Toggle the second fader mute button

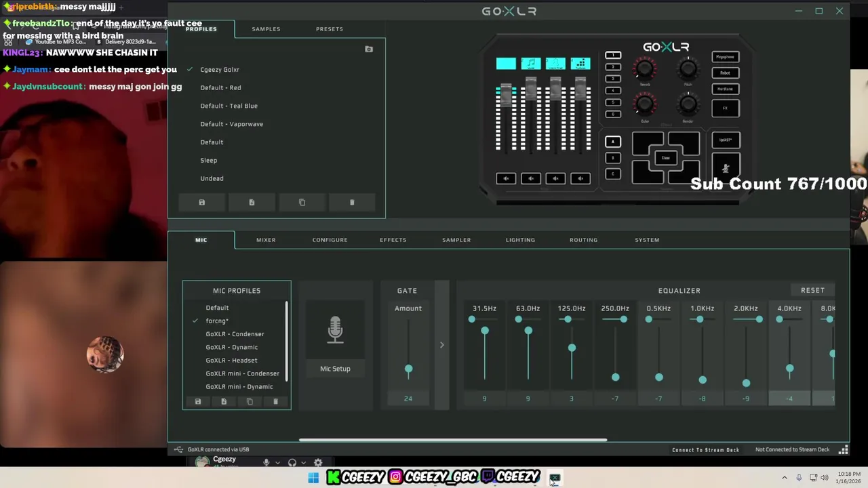tap(531, 178)
